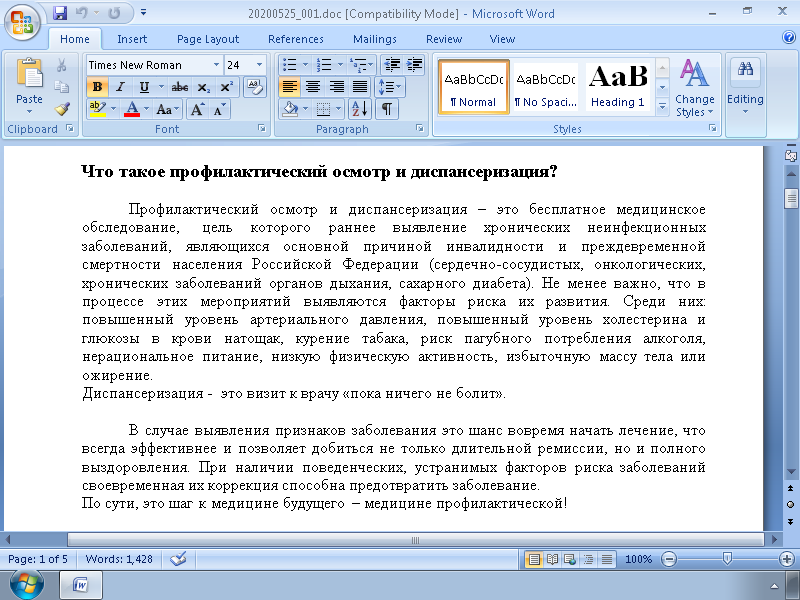Click the Cut scissors icon
This screenshot has width=800, height=600.
click(x=61, y=65)
